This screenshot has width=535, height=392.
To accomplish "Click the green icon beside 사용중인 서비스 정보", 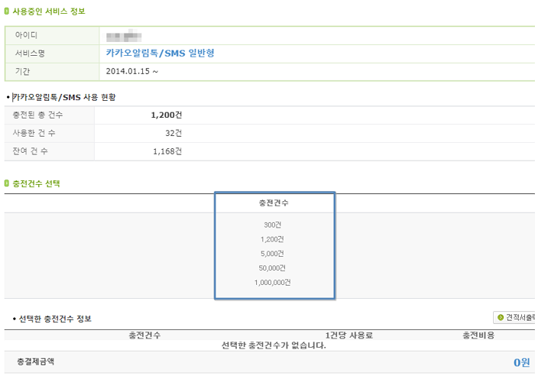I will (6, 11).
